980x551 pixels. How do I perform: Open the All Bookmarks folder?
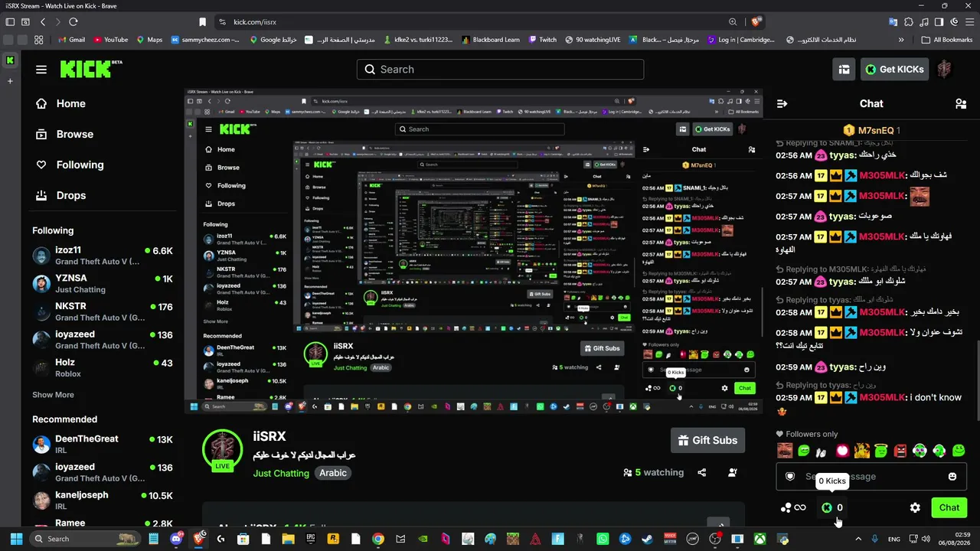coord(947,40)
